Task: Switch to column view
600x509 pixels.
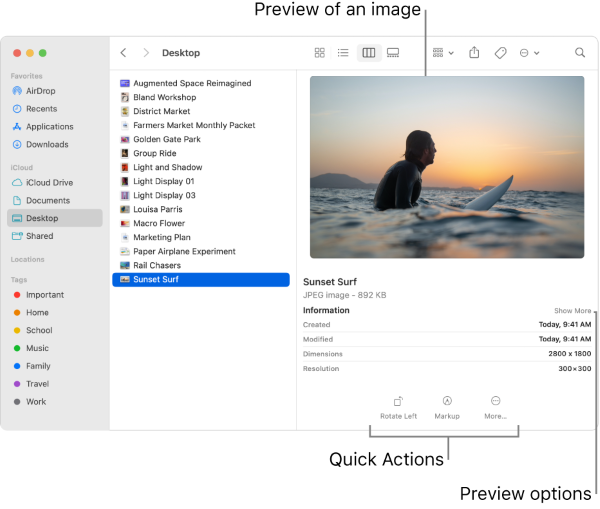Action: 369,53
